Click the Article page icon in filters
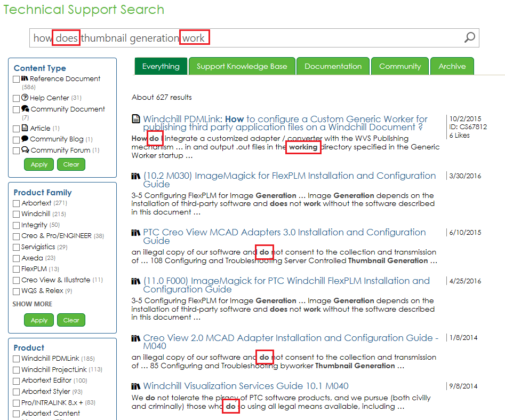This screenshot has width=505, height=420. (25, 128)
